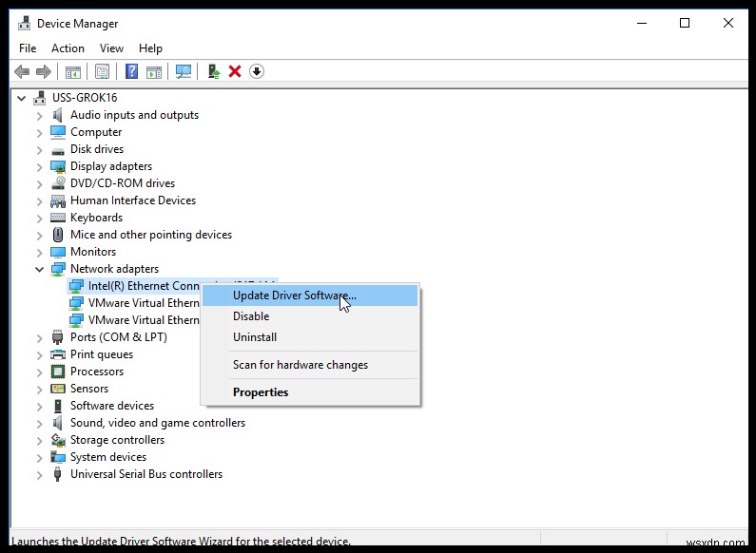Select the Monitors row label
Image resolution: width=756 pixels, height=553 pixels.
(93, 252)
